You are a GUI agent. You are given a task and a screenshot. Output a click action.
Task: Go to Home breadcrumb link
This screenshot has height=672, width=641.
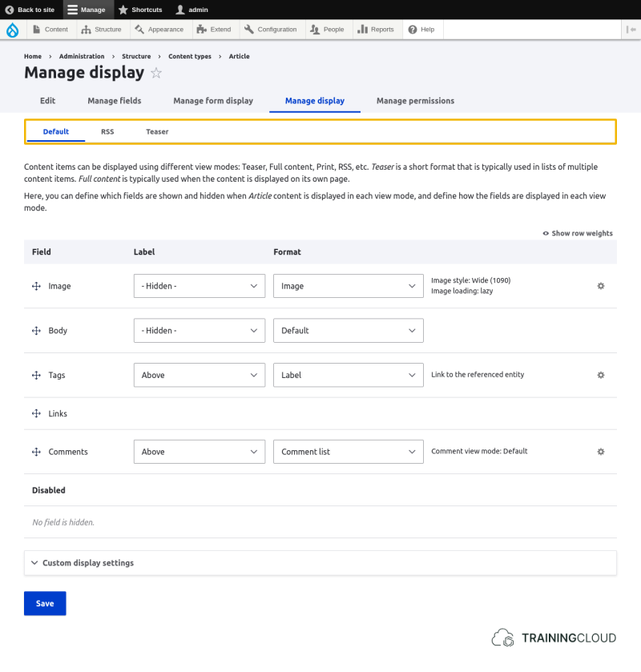(33, 57)
